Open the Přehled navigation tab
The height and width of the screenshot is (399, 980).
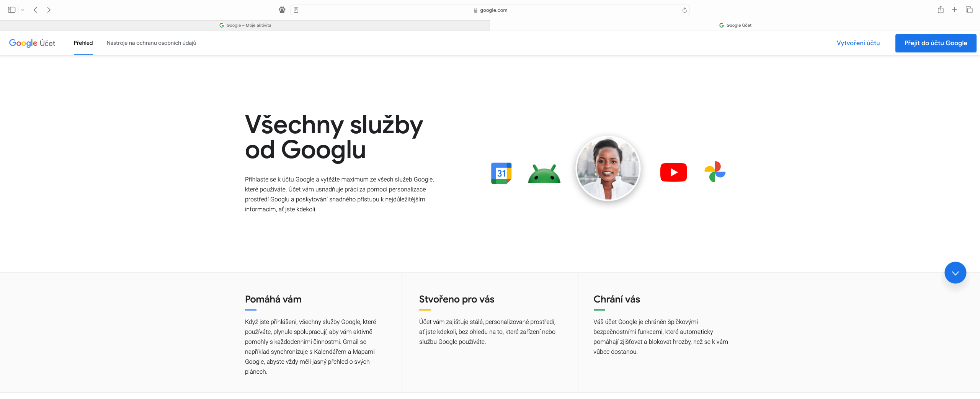pyautogui.click(x=83, y=43)
